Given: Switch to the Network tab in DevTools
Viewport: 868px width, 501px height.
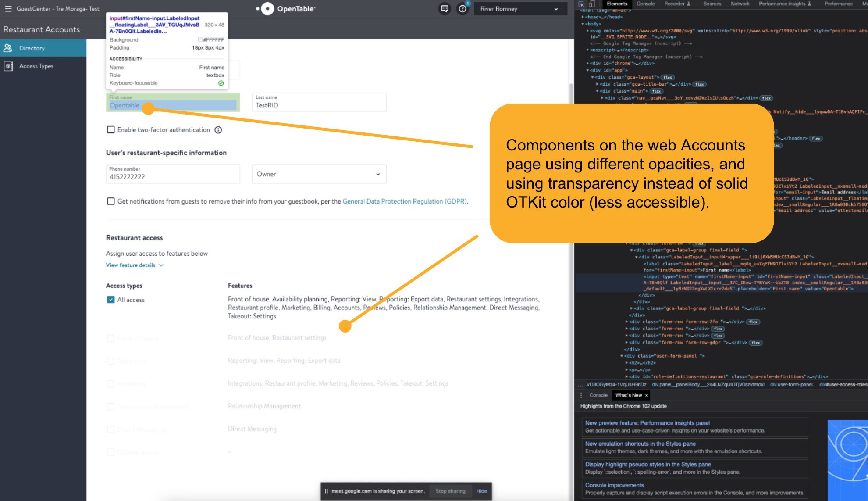Looking at the screenshot, I should [740, 4].
